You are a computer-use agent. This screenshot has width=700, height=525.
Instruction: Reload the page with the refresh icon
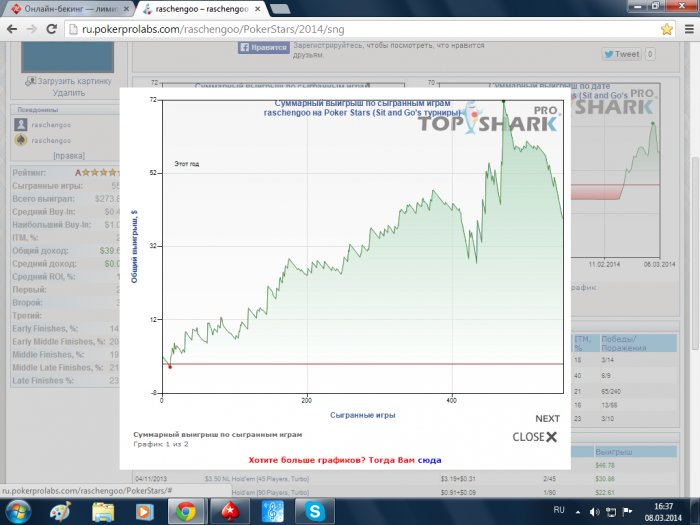coord(52,29)
